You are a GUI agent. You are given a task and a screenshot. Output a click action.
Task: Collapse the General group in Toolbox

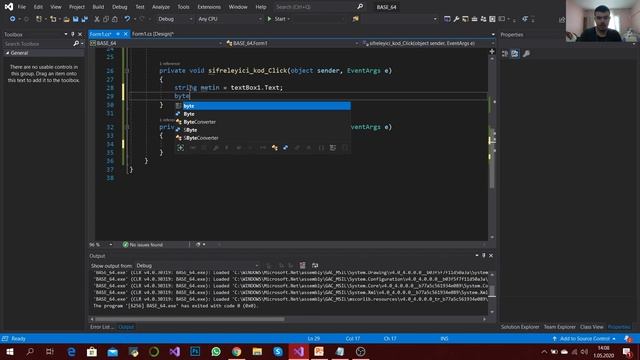(x=7, y=53)
